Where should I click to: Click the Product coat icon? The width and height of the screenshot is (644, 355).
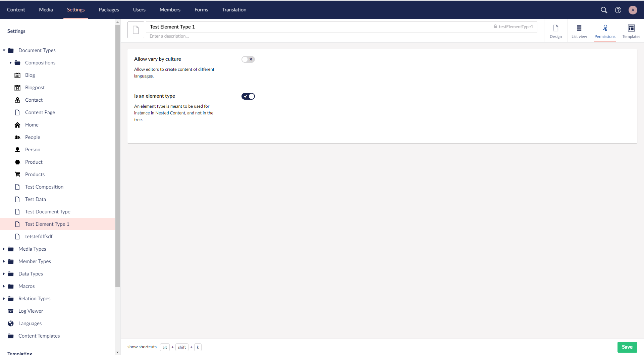click(17, 162)
